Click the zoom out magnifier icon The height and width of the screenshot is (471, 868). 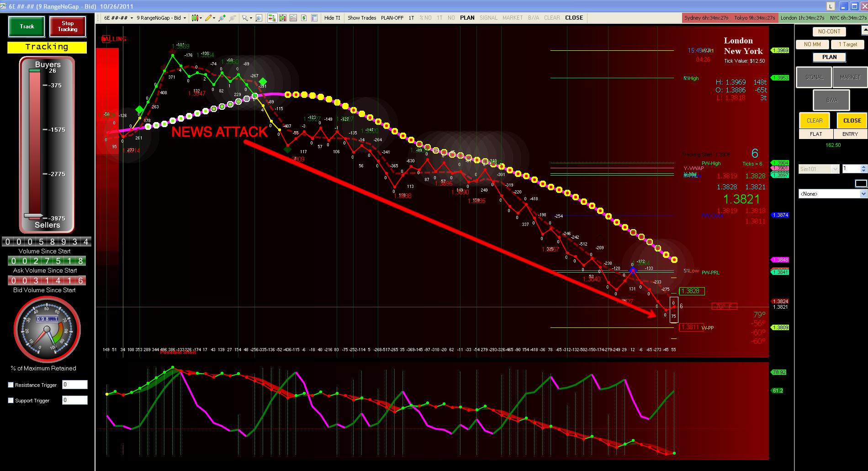tap(233, 18)
